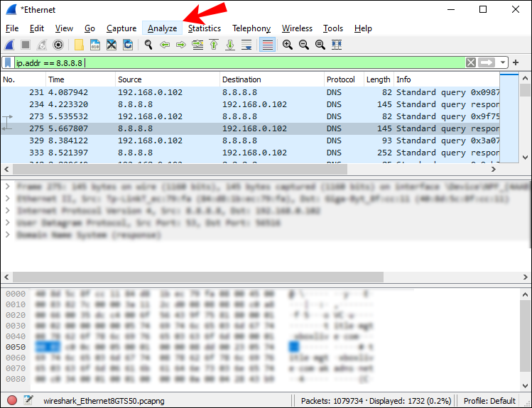Screen dimensions: 532x408
Task: Open display filter bookmark icon
Action: (x=8, y=62)
